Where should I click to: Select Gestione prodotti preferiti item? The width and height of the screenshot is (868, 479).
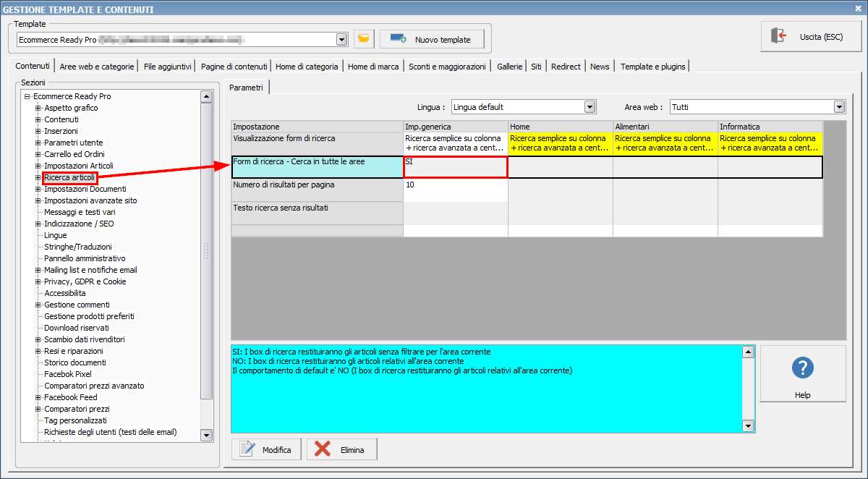click(89, 316)
